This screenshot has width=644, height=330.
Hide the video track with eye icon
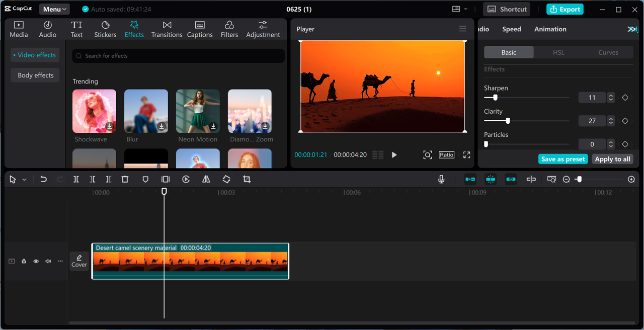point(36,261)
